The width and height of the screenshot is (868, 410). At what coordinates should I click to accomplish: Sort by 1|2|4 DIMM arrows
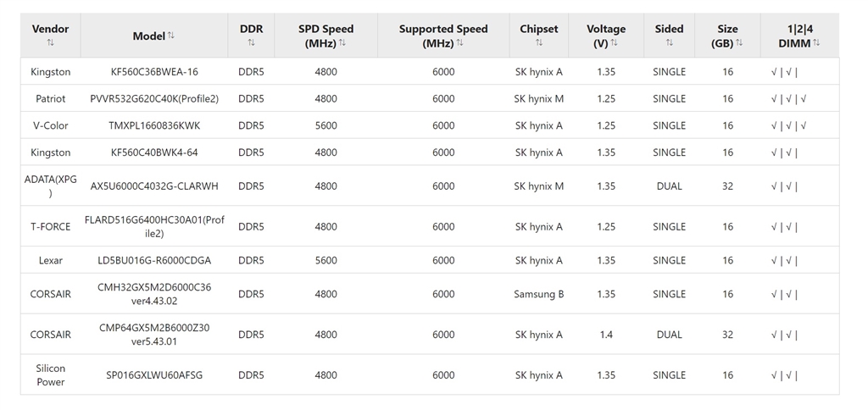click(816, 42)
